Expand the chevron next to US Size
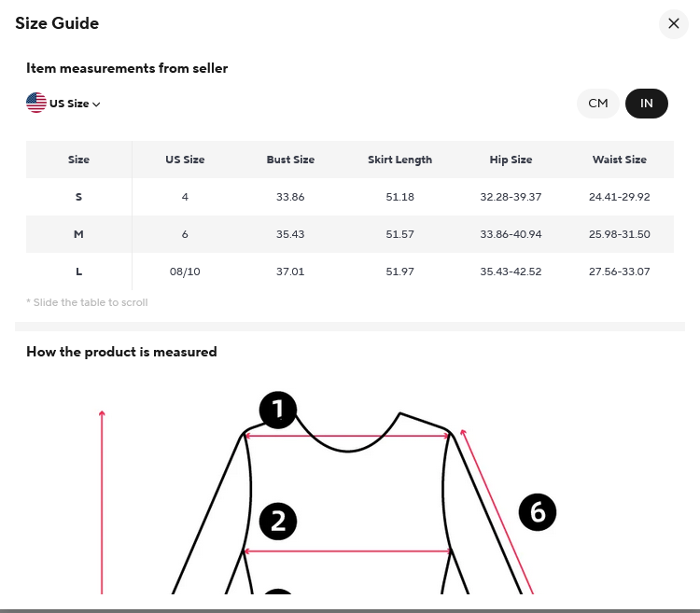 (96, 104)
